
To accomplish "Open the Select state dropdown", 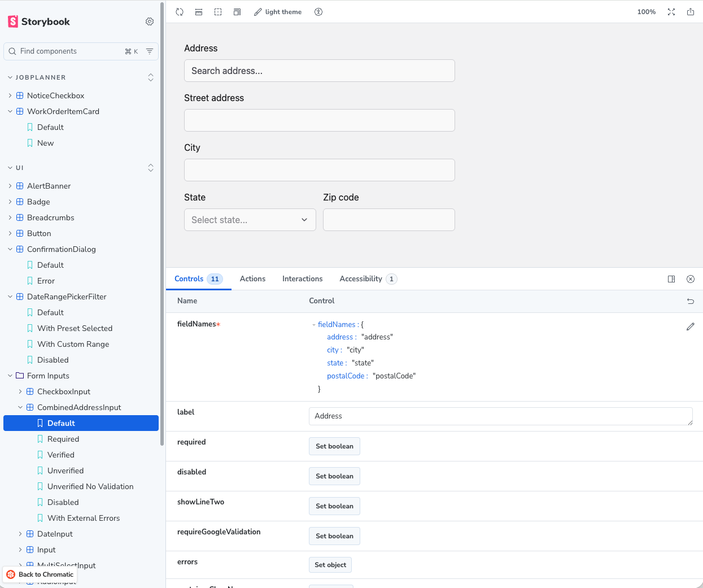I will (250, 220).
